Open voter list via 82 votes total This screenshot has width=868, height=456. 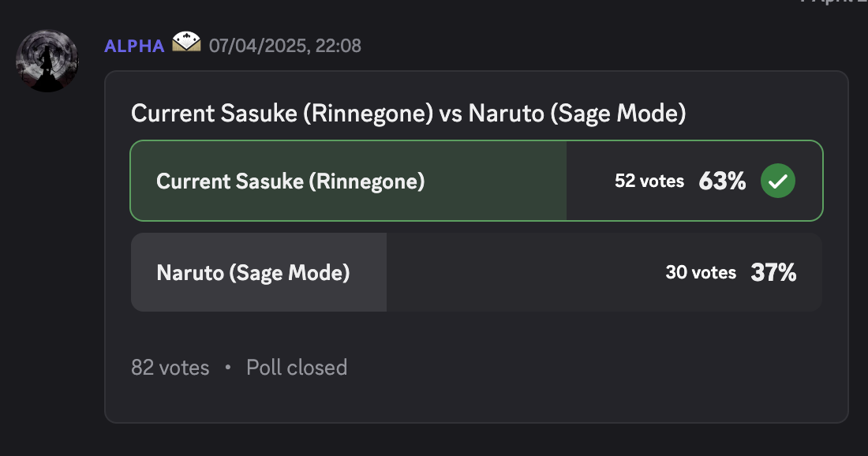[x=170, y=368]
